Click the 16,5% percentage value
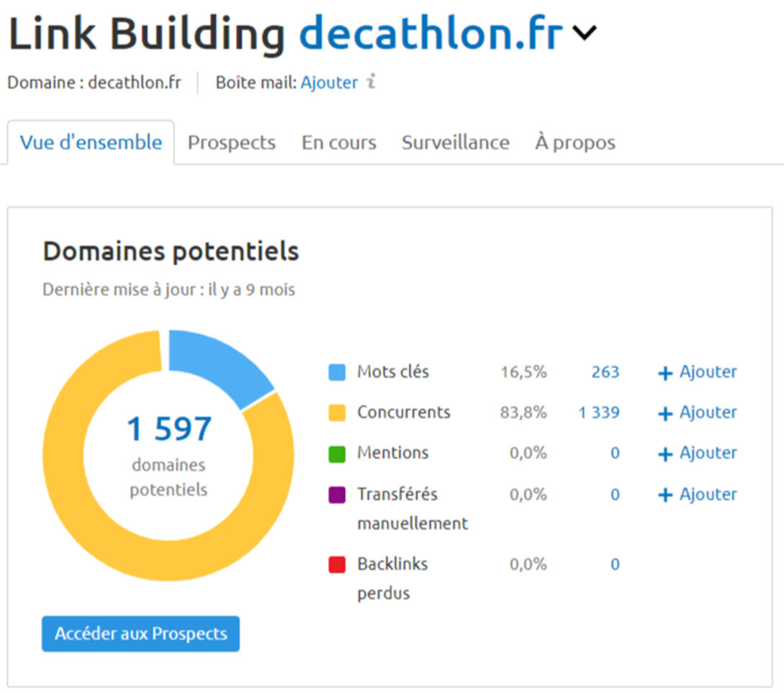This screenshot has height=694, width=784. coord(523,372)
